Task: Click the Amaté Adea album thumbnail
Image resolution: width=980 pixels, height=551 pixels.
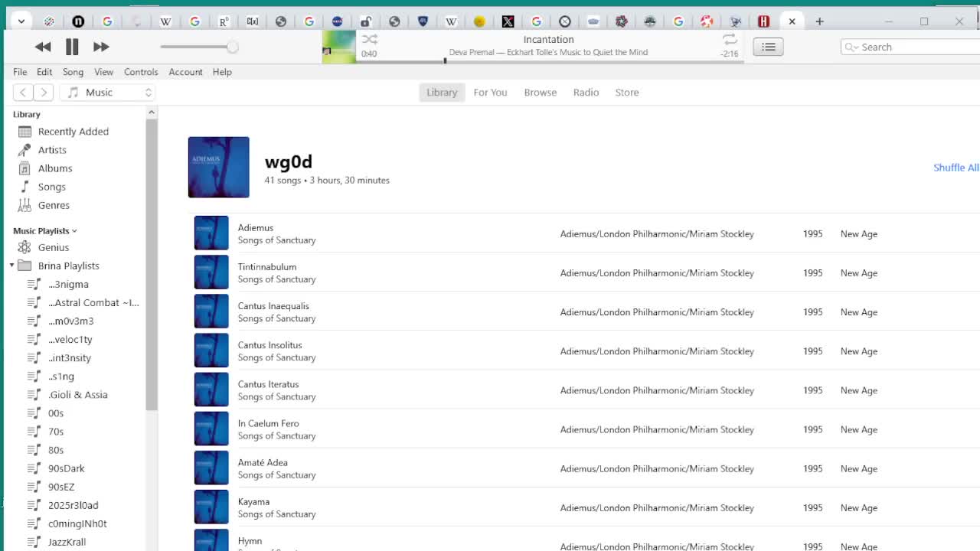Action: pyautogui.click(x=211, y=468)
